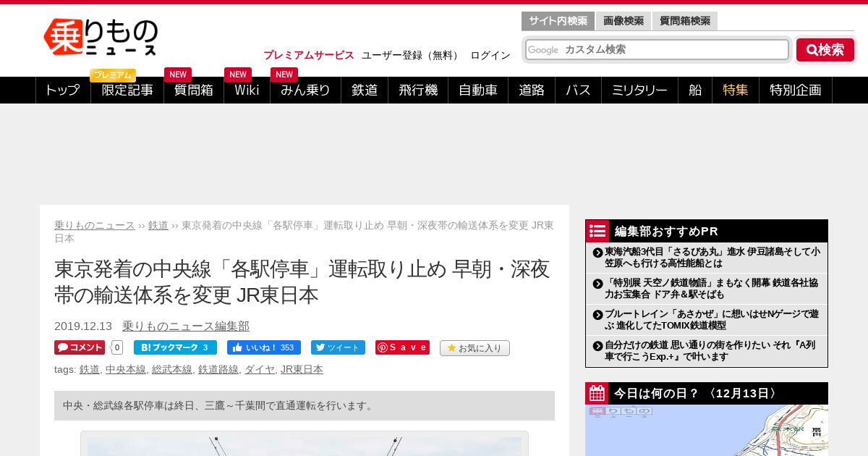Click the comment count 0 bubble

(116, 347)
